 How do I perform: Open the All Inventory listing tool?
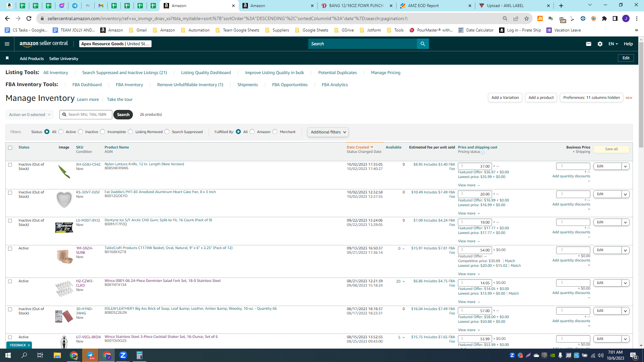click(56, 73)
